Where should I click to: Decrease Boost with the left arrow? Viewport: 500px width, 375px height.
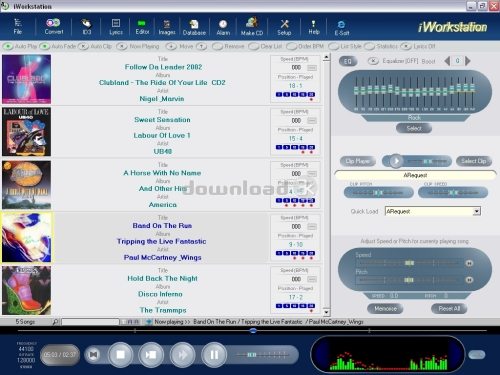447,61
